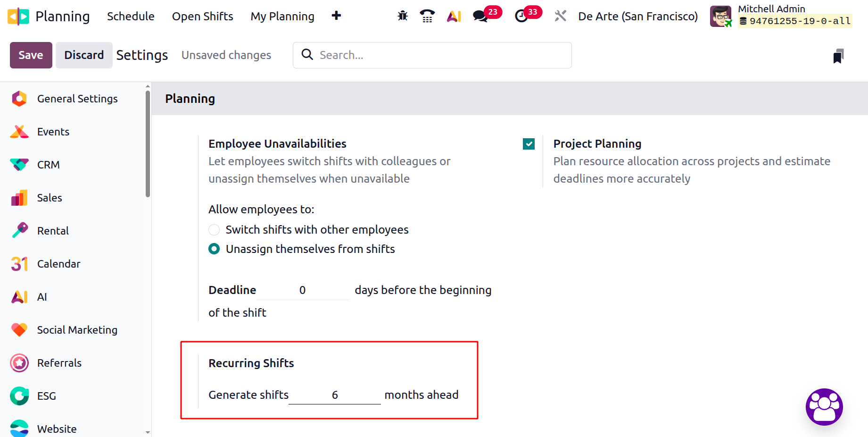Open the Schedule menu
The image size is (868, 437).
coord(131,16)
